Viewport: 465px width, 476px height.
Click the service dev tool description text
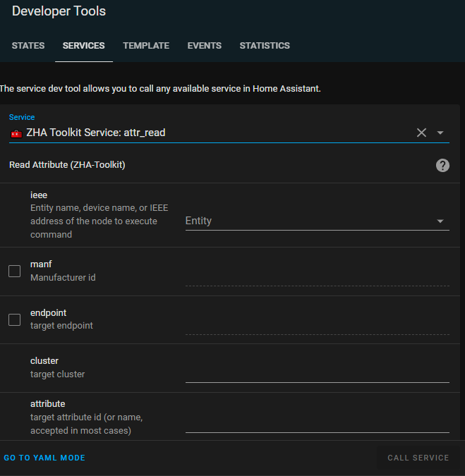(x=160, y=89)
